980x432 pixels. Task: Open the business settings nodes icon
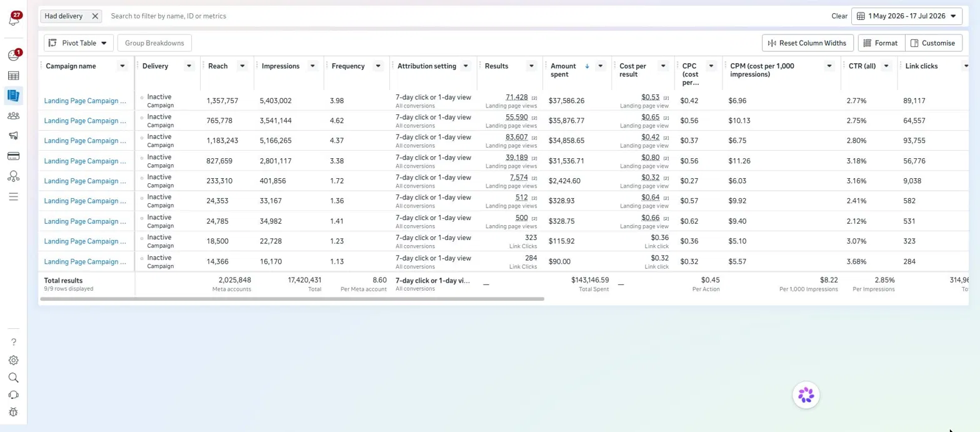point(13,176)
